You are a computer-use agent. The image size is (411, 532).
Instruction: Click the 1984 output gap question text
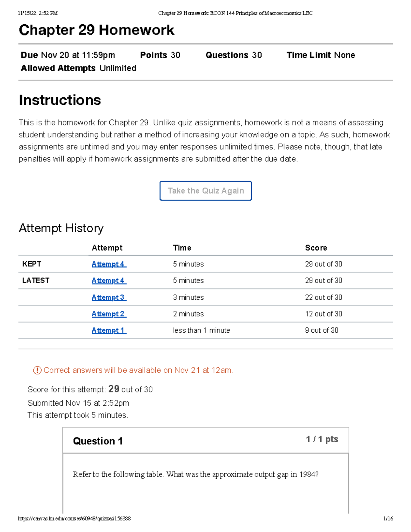tap(196, 474)
